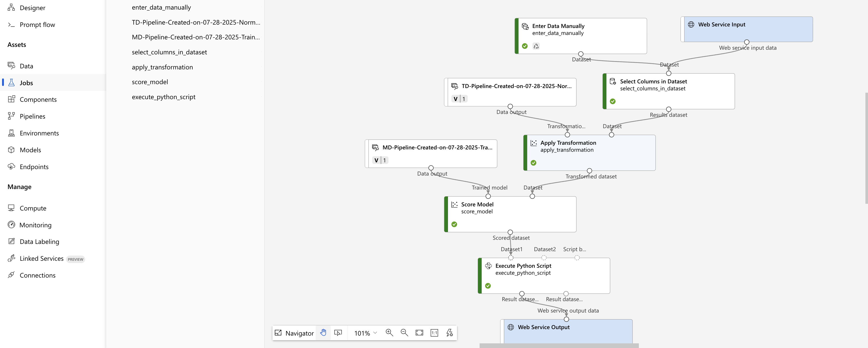Click the Linked Services icon
Screen dimensions: 868x348
[11, 258]
